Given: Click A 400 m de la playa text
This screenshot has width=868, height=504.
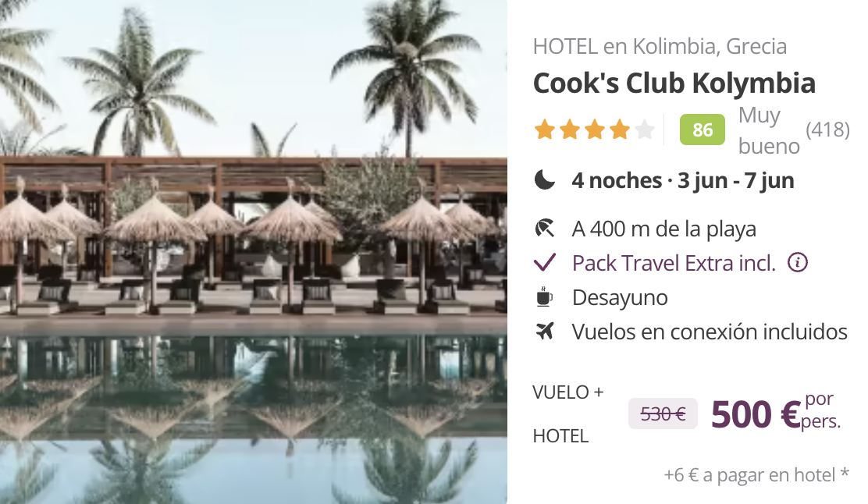Looking at the screenshot, I should point(663,229).
